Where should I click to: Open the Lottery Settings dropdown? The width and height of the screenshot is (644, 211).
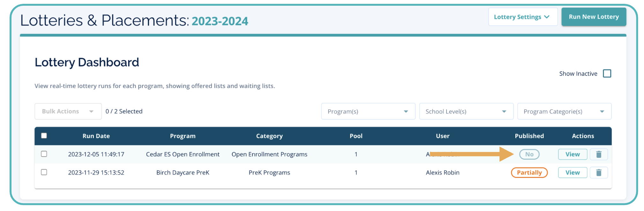click(x=522, y=17)
